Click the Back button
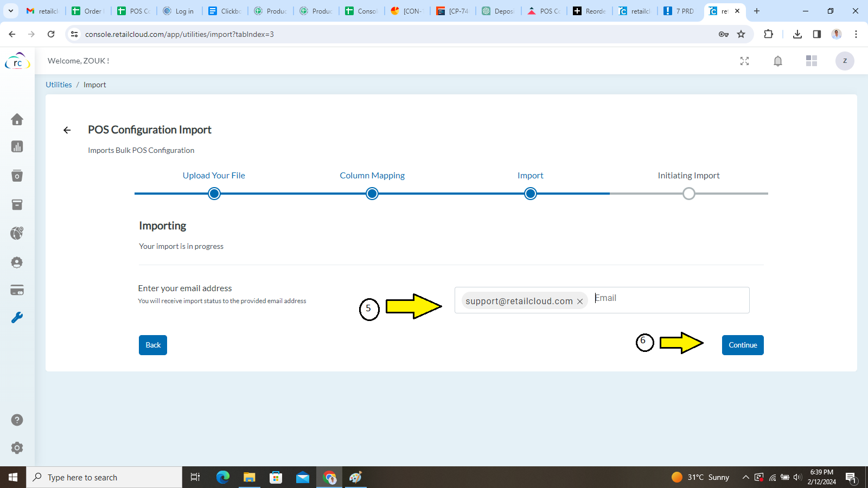The image size is (868, 488). coord(152,345)
